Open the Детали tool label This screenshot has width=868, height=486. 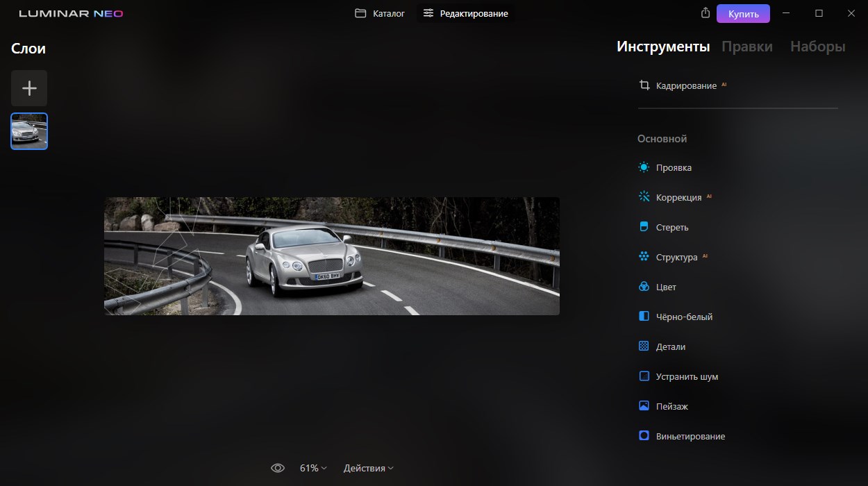[x=671, y=347]
